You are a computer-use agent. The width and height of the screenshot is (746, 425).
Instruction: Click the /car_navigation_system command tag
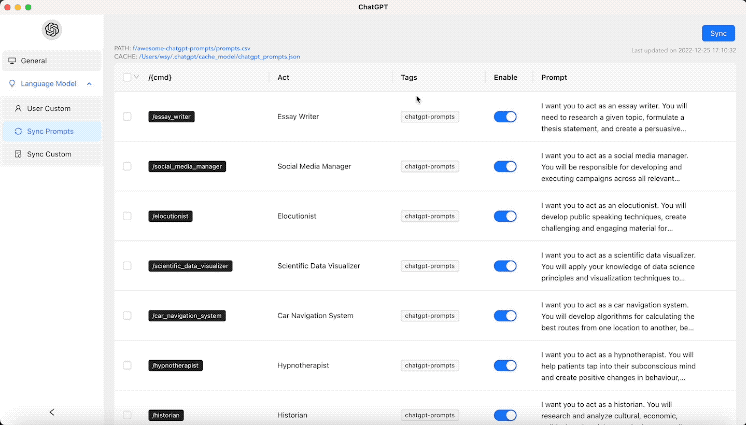(187, 316)
